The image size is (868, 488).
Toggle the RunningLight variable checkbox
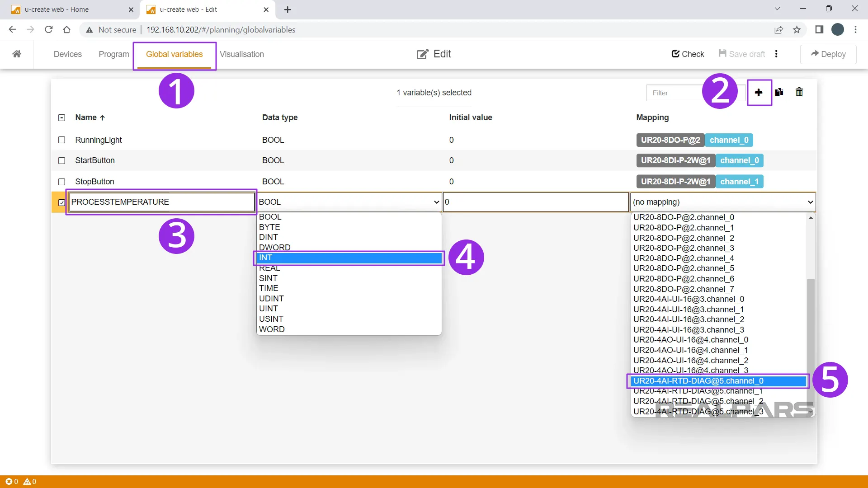coord(61,140)
